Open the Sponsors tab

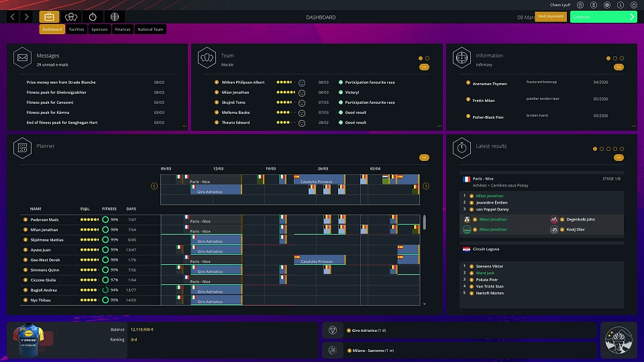99,29
